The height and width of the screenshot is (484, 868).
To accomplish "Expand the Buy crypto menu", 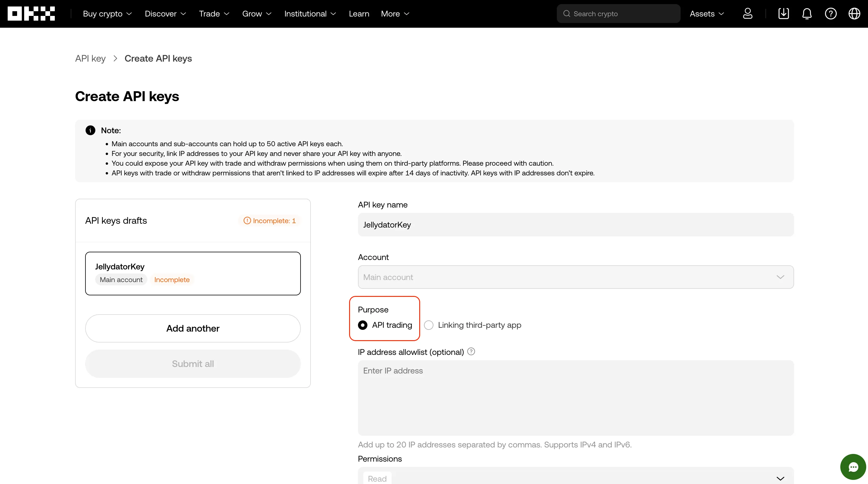I will (x=107, y=14).
